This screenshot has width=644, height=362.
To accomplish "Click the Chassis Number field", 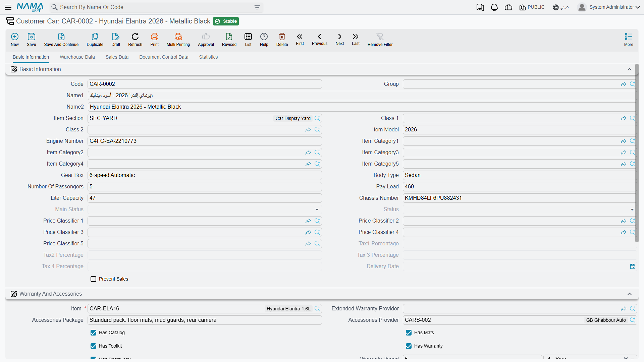I will point(520,198).
